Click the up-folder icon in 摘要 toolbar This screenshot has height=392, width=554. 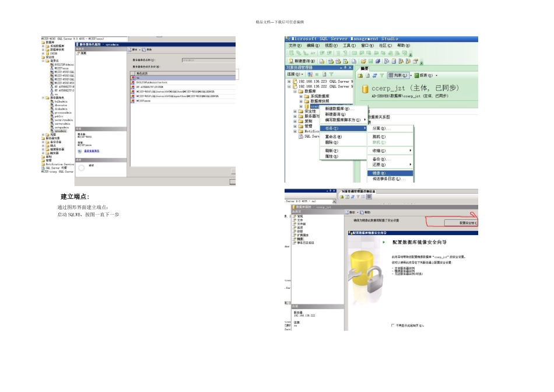[360, 75]
